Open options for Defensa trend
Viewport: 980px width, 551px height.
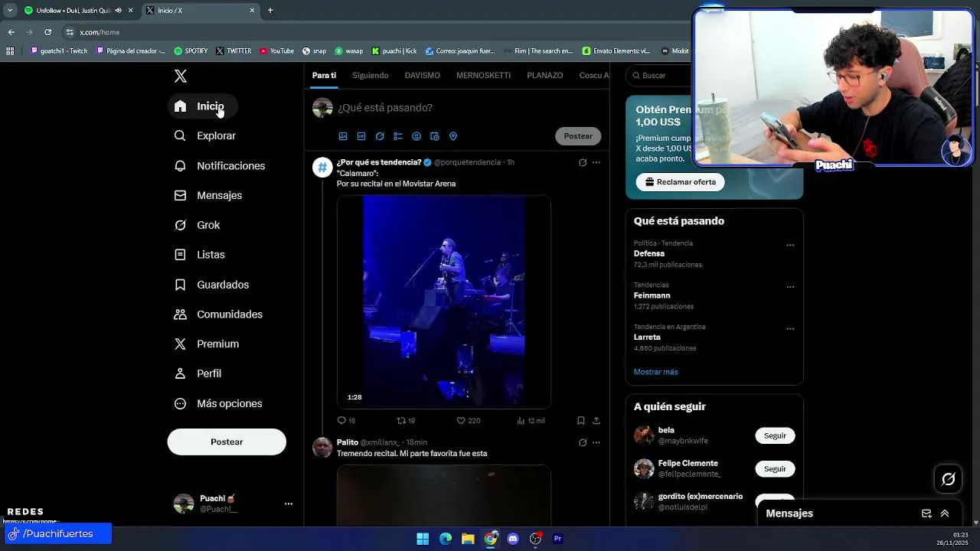[790, 246]
